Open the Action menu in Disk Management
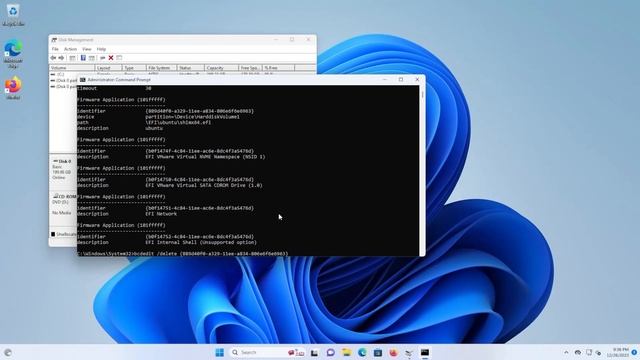The width and height of the screenshot is (640, 360). click(x=70, y=49)
